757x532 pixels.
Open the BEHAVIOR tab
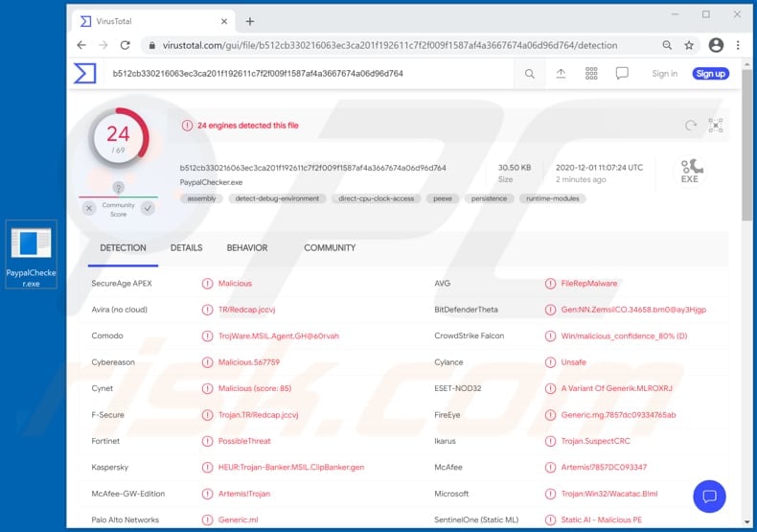tap(246, 248)
